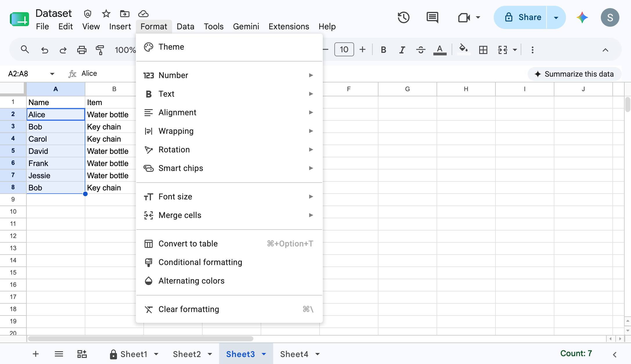The image size is (631, 364).
Task: Toggle strikethrough formatting
Action: (421, 50)
